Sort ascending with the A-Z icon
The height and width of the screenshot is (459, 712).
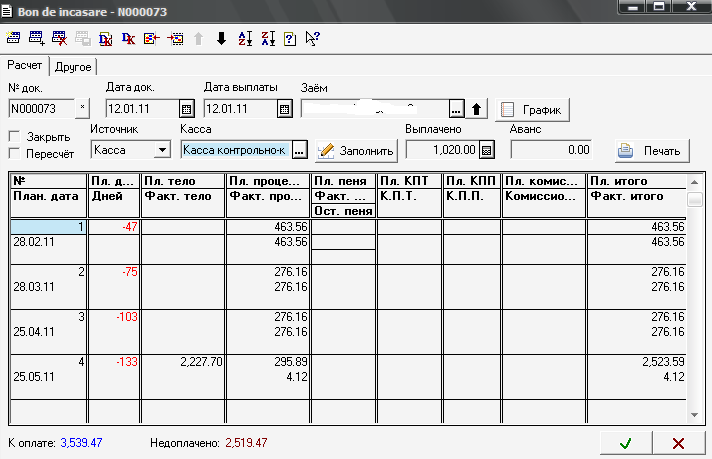tap(245, 38)
